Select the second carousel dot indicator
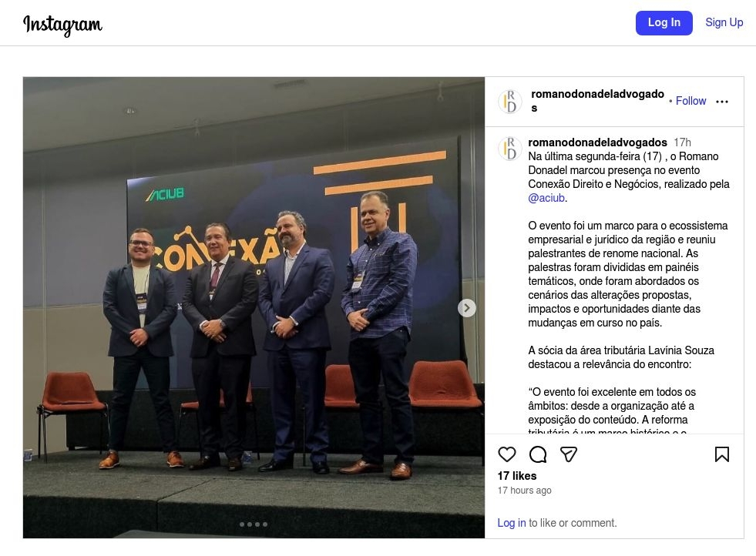This screenshot has height=556, width=756. pyautogui.click(x=249, y=524)
